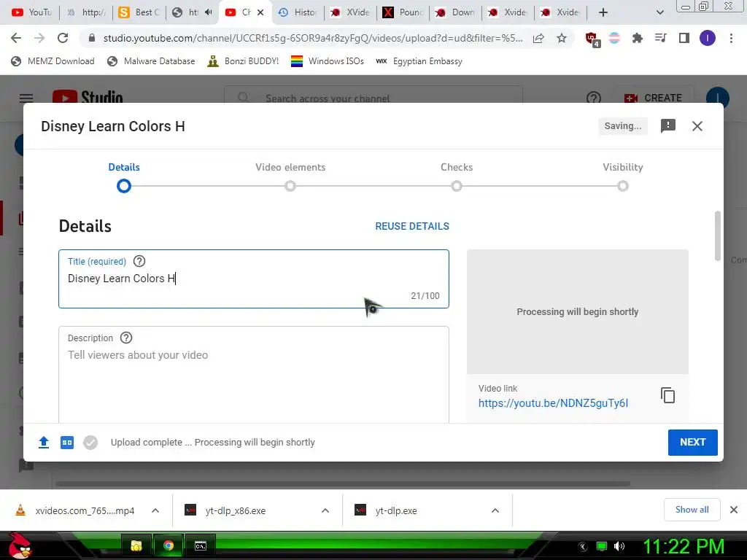The image size is (747, 560).
Task: Open the Malware Database bookmark
Action: [x=151, y=61]
